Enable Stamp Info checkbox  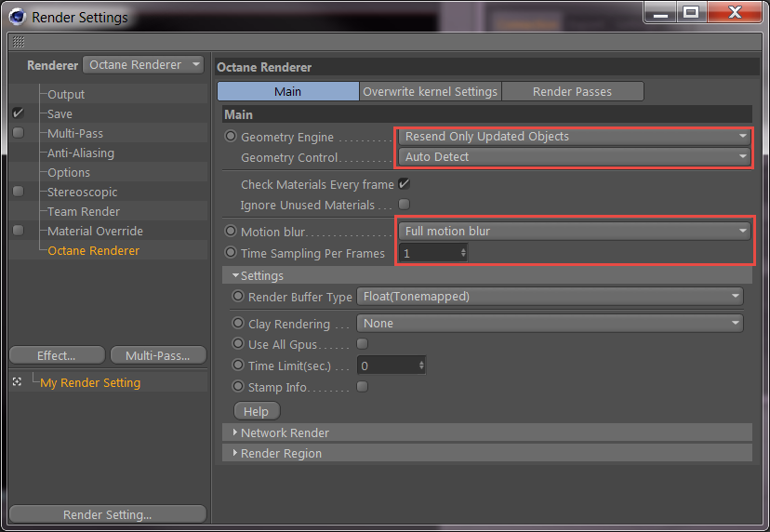click(x=363, y=387)
